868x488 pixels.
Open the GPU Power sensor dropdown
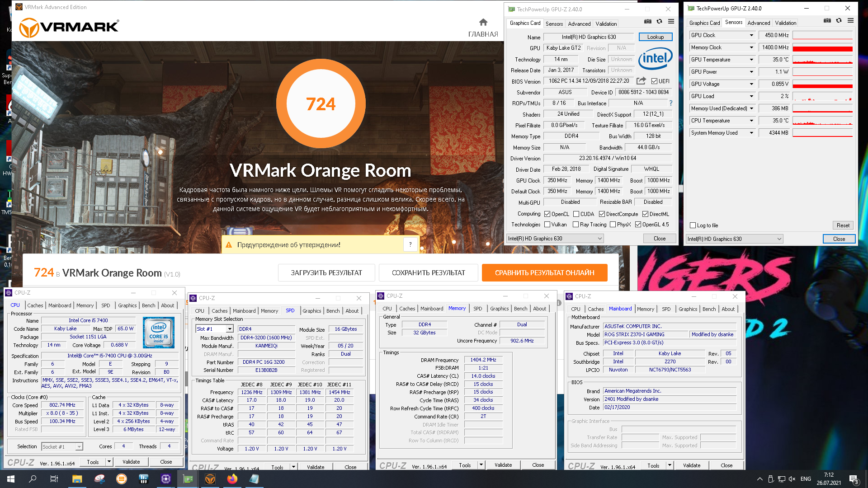751,72
